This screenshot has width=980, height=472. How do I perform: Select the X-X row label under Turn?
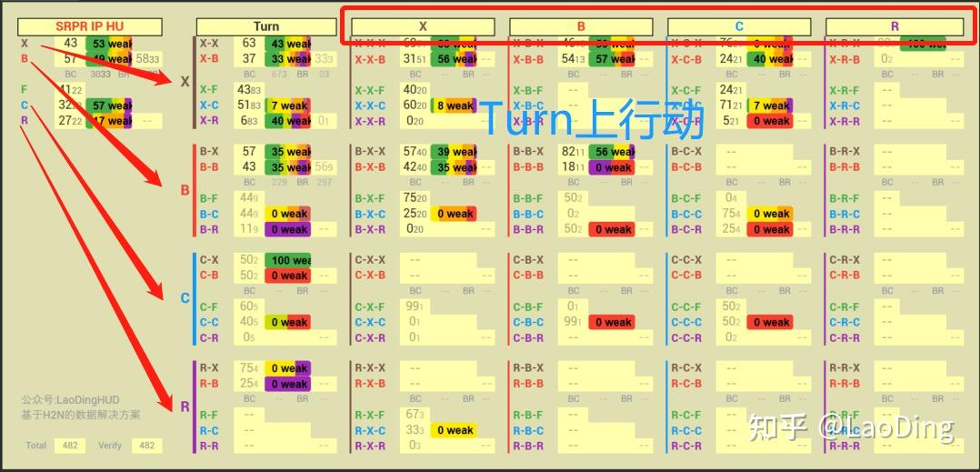209,44
